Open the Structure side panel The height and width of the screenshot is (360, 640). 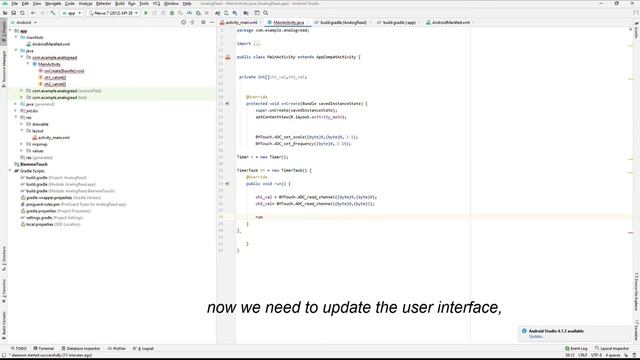pyautogui.click(x=4, y=259)
